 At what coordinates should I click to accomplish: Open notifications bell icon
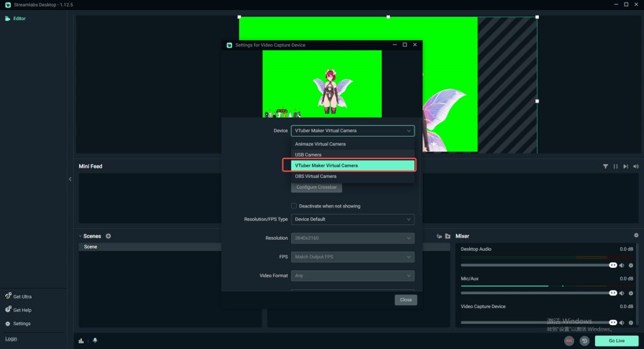[x=96, y=340]
